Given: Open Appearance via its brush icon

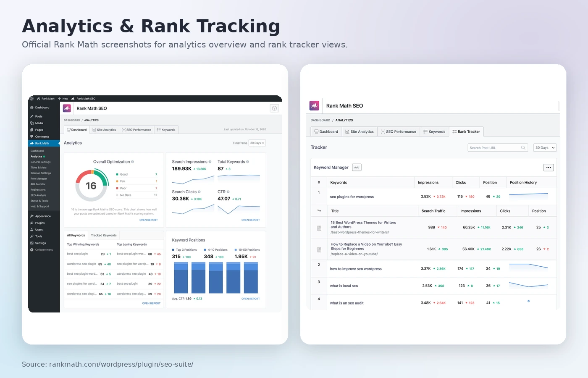Looking at the screenshot, I should (32, 216).
